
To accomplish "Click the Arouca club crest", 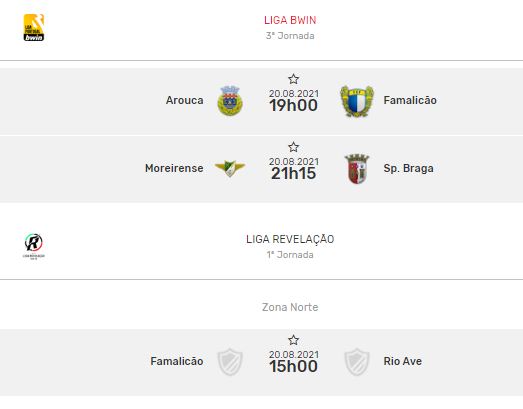I will point(230,101).
